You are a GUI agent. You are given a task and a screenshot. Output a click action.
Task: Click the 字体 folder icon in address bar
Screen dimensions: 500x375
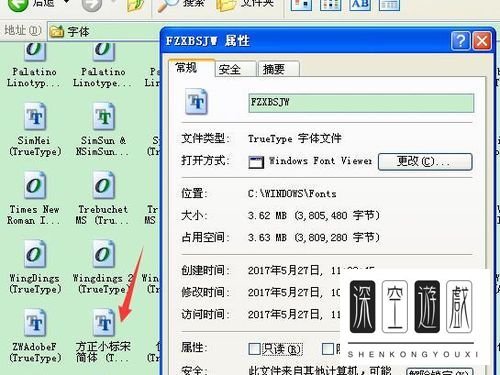point(57,32)
